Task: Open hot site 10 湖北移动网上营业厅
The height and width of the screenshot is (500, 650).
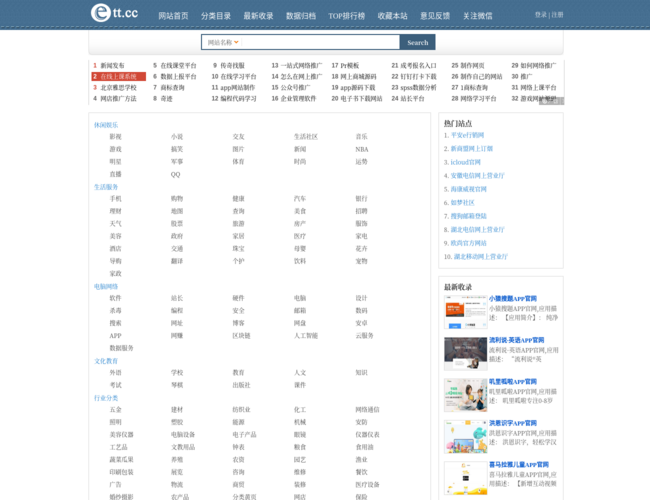Action: (x=481, y=257)
